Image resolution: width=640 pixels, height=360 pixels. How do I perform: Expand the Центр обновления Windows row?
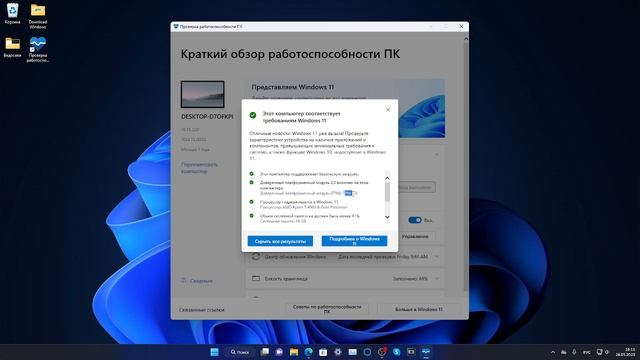344,257
